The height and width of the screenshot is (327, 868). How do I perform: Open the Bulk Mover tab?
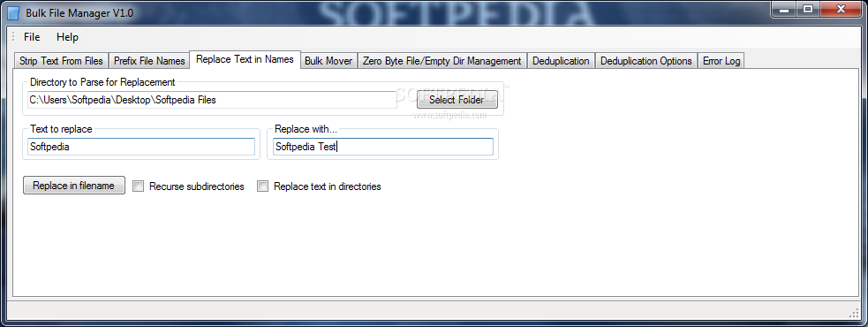(x=328, y=61)
